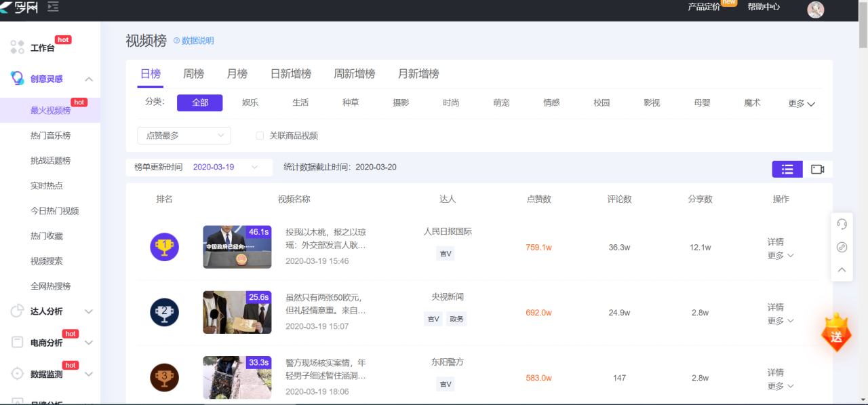The image size is (868, 405).
Task: Open 帮助中心 in the top bar
Action: [x=764, y=7]
